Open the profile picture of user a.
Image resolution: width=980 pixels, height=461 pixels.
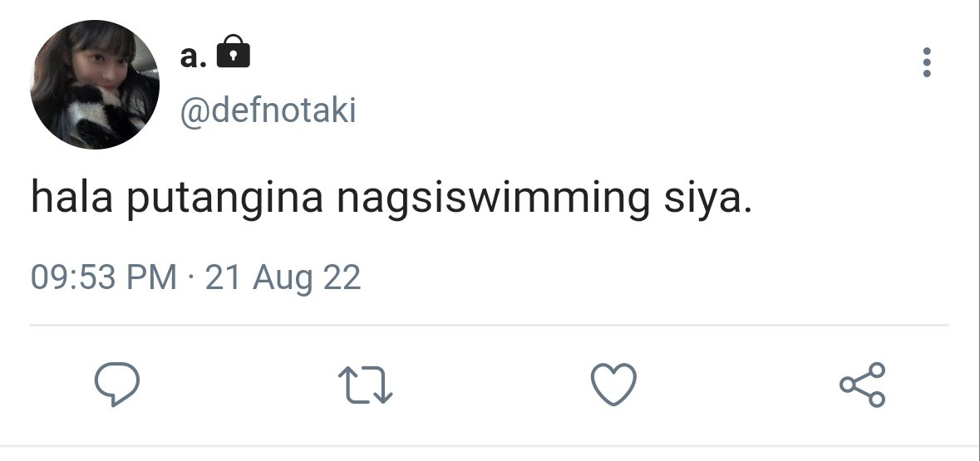pyautogui.click(x=95, y=85)
